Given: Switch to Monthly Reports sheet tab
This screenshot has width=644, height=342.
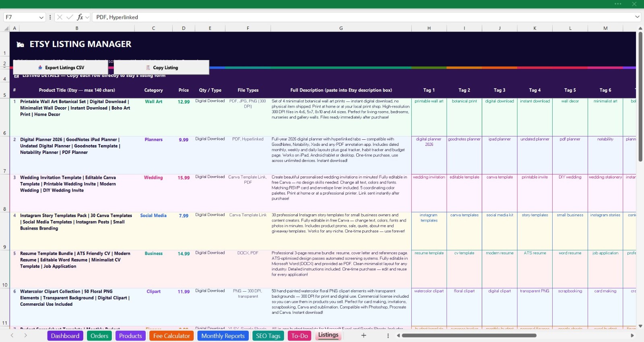Looking at the screenshot, I should 223,336.
